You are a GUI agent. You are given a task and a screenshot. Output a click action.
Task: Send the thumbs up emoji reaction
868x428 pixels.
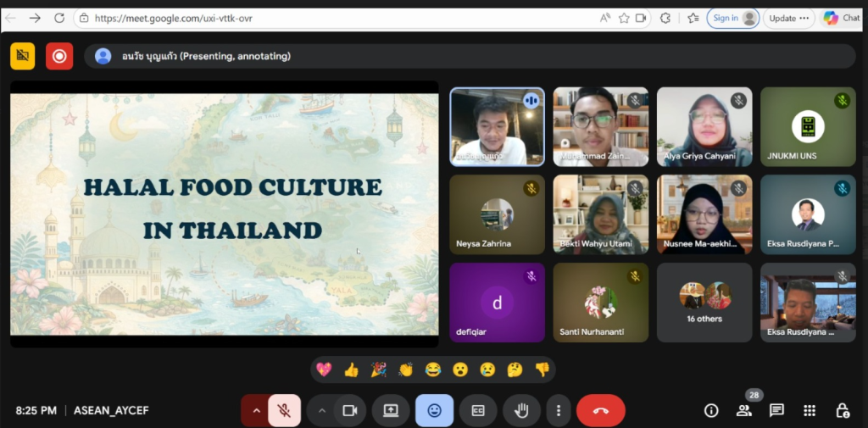click(351, 370)
